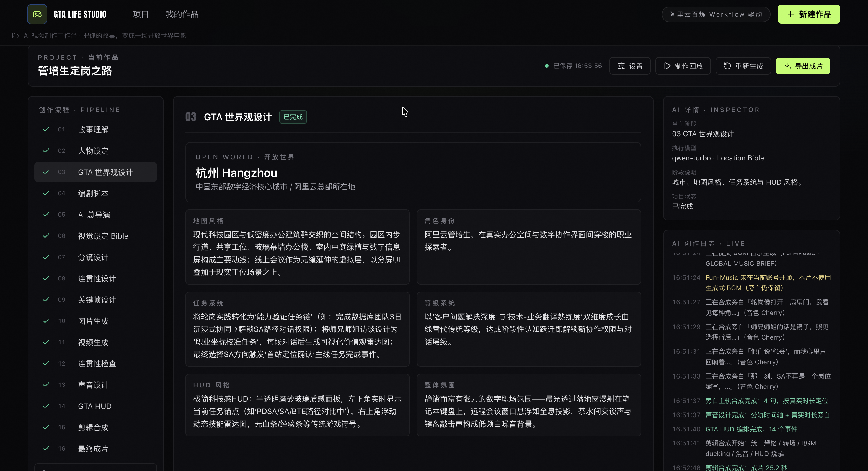This screenshot has height=471, width=868.
Task: Click the project title 管培生定岗之路
Action: click(75, 71)
